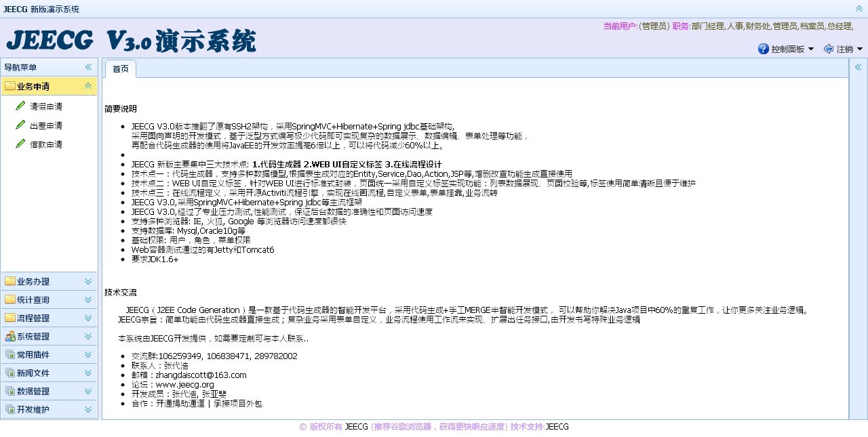
Task: Click the 当前用户 (管理员) text
Action: coord(637,26)
